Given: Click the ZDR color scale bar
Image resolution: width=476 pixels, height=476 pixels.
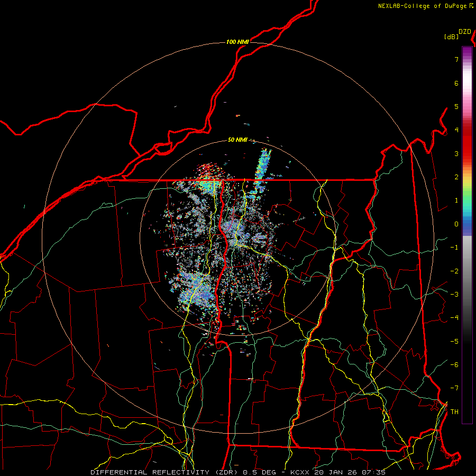Looking at the screenshot, I should click(x=467, y=235).
